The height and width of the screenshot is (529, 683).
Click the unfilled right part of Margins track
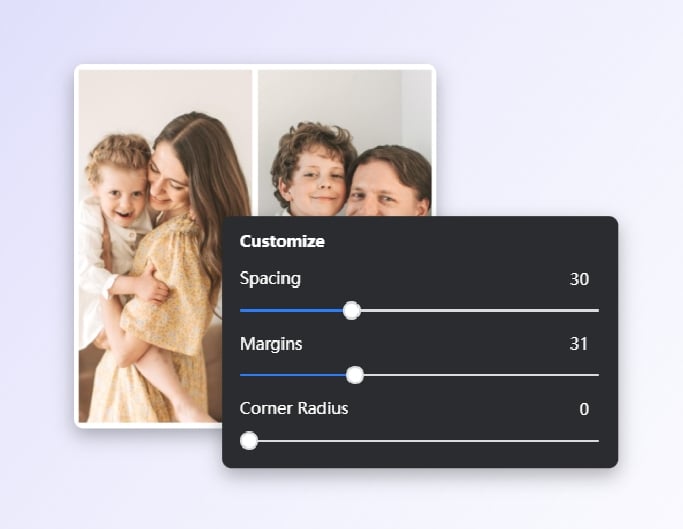coord(480,375)
